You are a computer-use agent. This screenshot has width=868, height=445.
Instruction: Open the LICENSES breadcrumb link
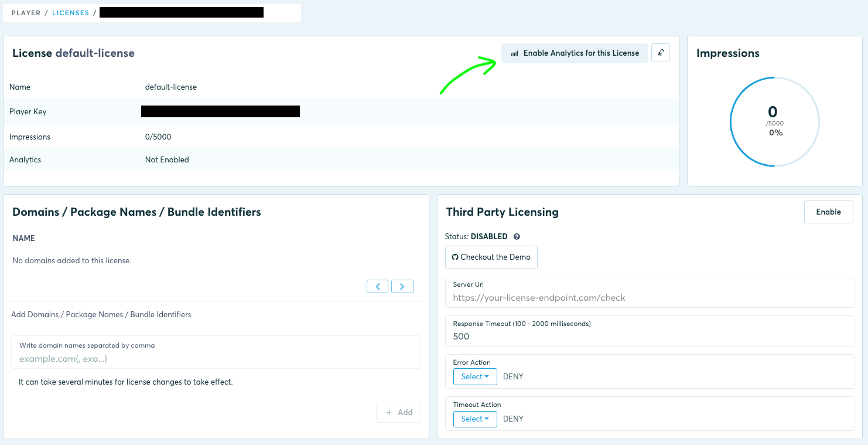[x=70, y=13]
